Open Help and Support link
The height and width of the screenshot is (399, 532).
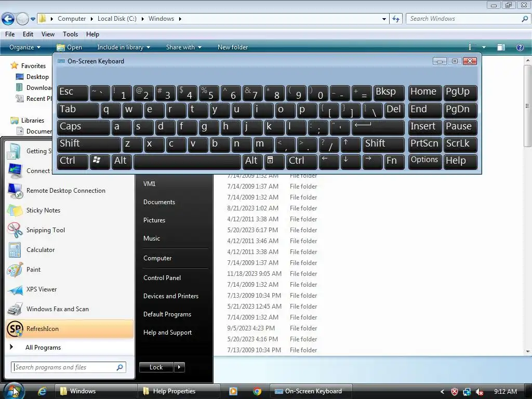pos(167,333)
